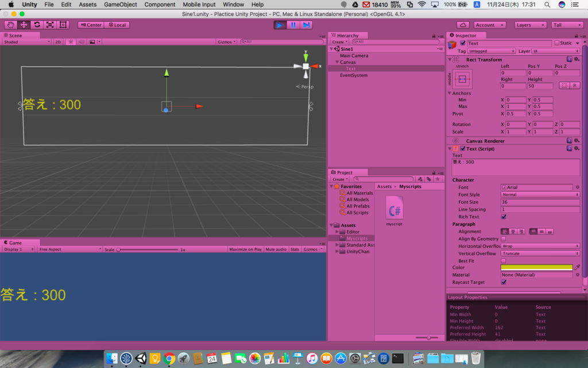Toggle Maximize on Play in Game view
The height and width of the screenshot is (368, 588).
(245, 250)
